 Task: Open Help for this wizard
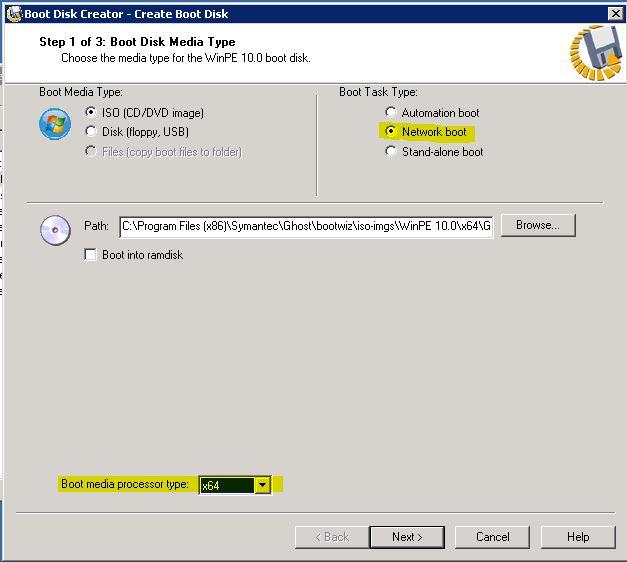[578, 537]
